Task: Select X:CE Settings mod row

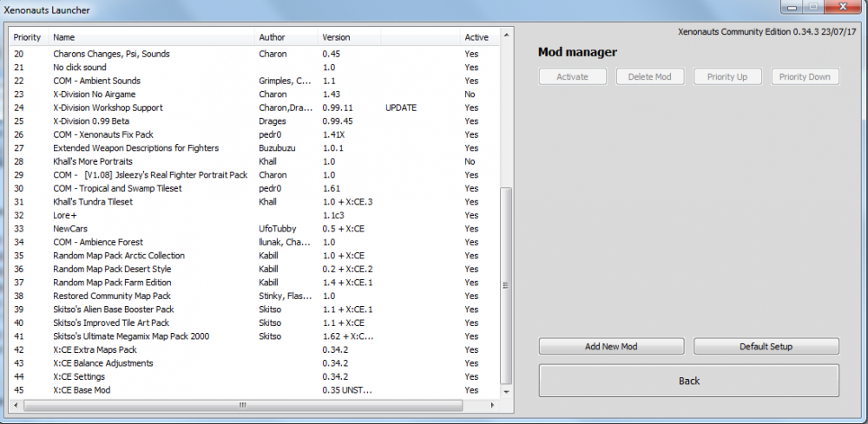Action: pyautogui.click(x=254, y=377)
